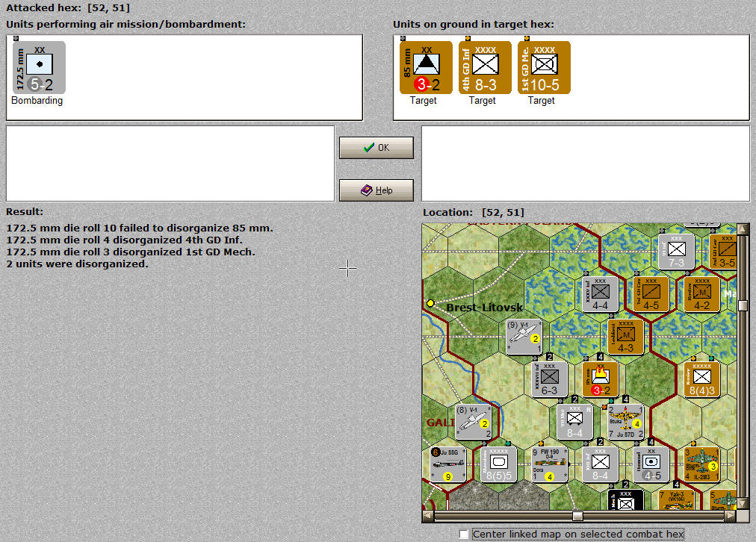Select the 4th GD Inf target counter
This screenshot has width=756, height=542.
click(485, 67)
